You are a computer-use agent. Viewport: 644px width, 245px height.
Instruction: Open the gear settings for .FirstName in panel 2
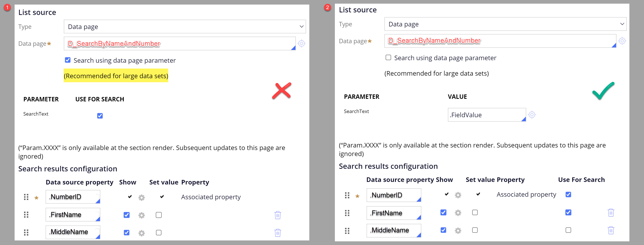coord(458,213)
